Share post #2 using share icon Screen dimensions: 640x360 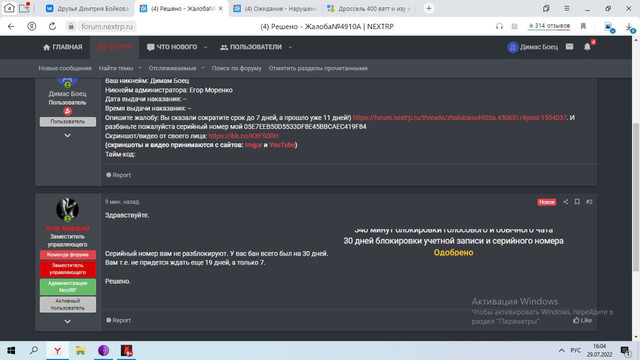(565, 202)
